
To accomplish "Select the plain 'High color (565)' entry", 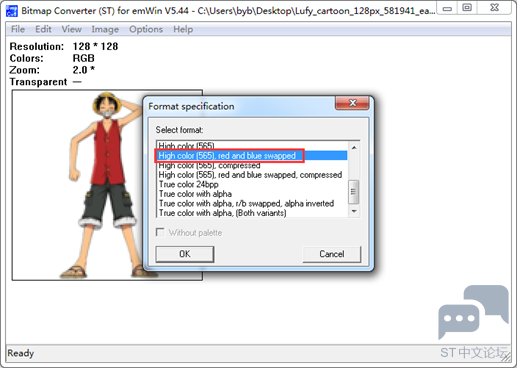I will [x=251, y=146].
